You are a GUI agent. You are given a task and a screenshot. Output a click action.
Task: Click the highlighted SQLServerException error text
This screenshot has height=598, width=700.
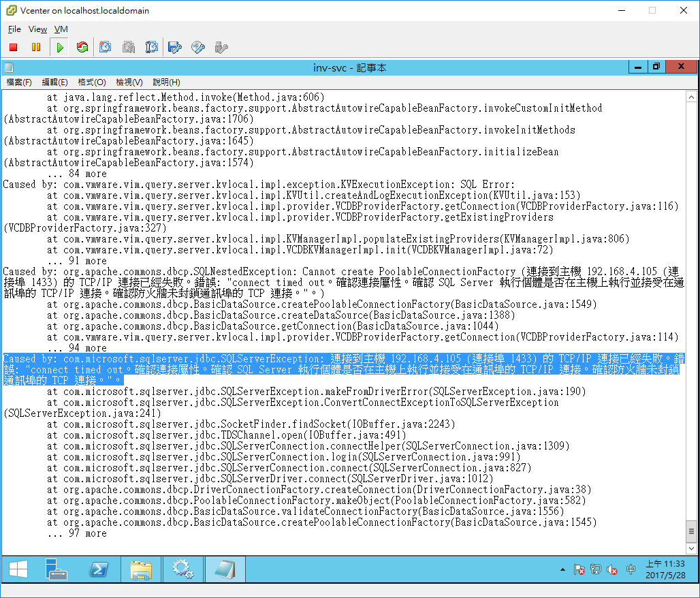344,370
